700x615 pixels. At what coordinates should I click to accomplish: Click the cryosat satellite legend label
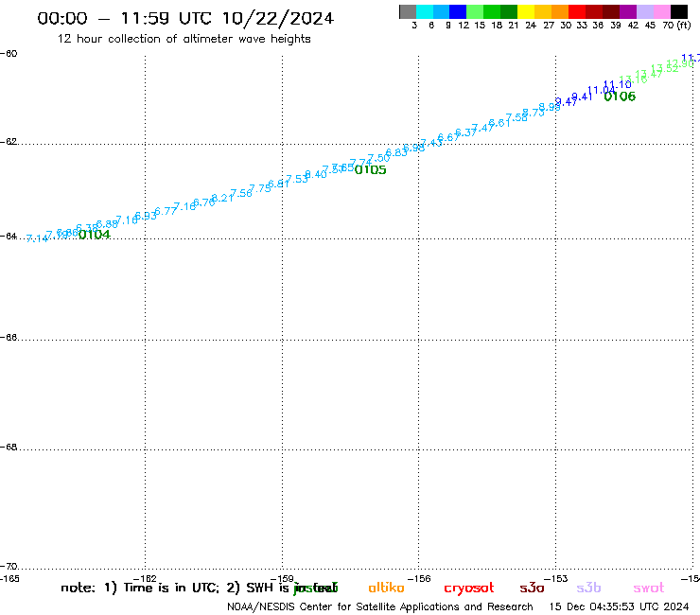pyautogui.click(x=469, y=589)
